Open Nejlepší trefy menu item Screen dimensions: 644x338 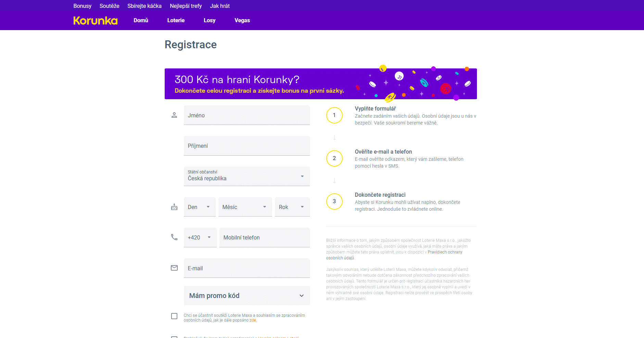[186, 6]
